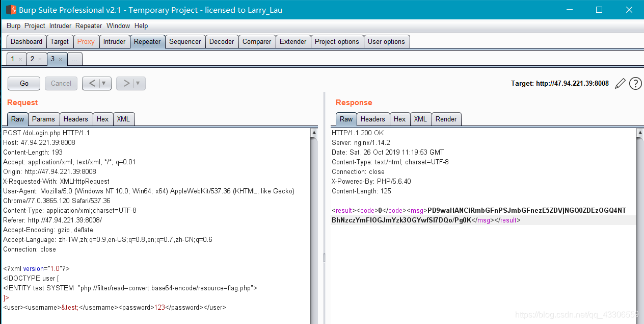This screenshot has width=644, height=324.
Task: Switch to the Sequencer tab
Action: coord(185,42)
